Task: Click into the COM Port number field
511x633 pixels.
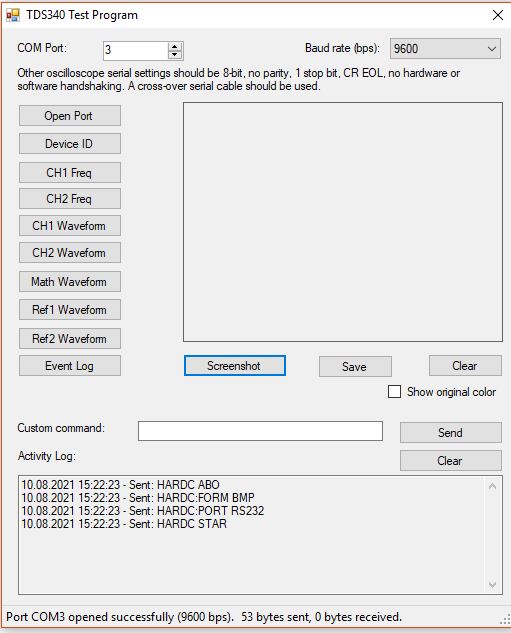Action: [x=136, y=50]
